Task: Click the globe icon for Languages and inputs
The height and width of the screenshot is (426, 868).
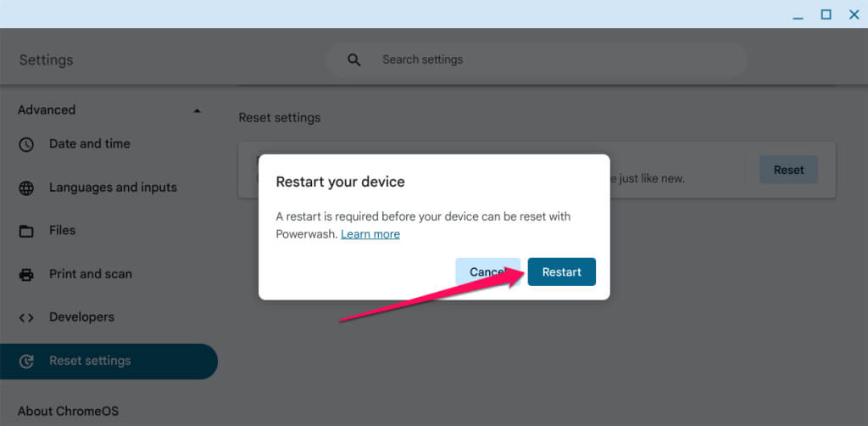Action: (x=26, y=188)
